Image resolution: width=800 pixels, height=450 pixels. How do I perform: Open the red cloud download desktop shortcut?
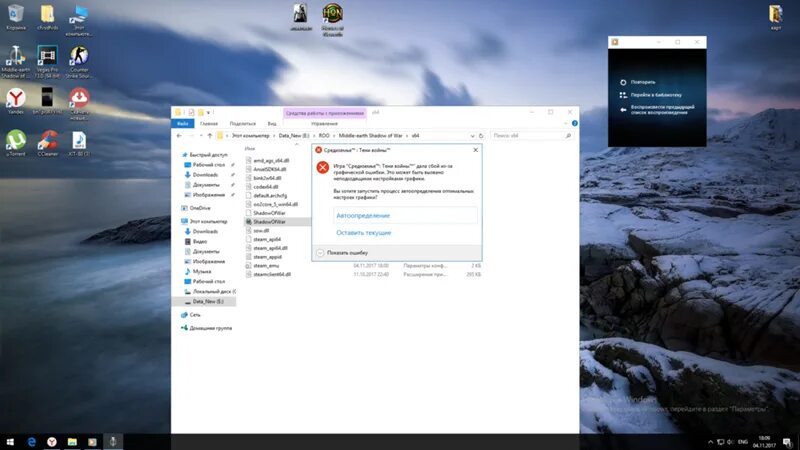pyautogui.click(x=79, y=104)
